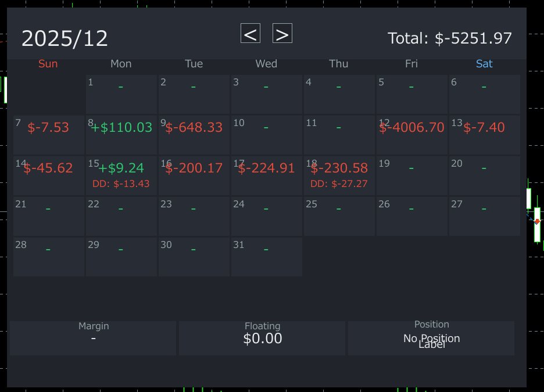Select the day 26 calendar cell
Viewport: 544px width, 392px height.
coord(412,216)
